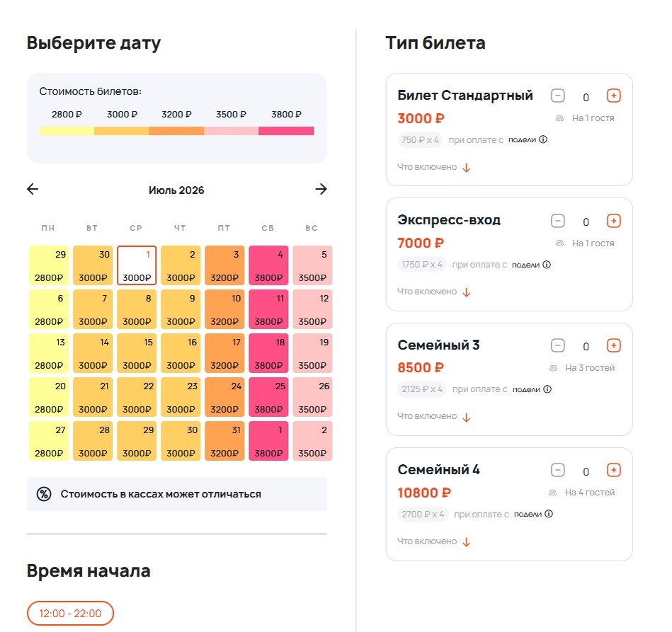672x632 pixels.
Task: Decrease Билет Стандартный quantity with minus
Action: coord(557,96)
